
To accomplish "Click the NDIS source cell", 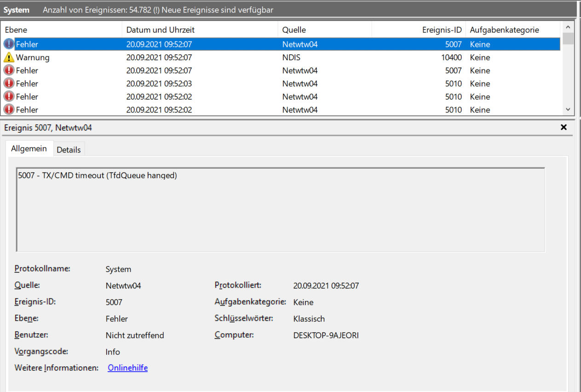I will (291, 57).
